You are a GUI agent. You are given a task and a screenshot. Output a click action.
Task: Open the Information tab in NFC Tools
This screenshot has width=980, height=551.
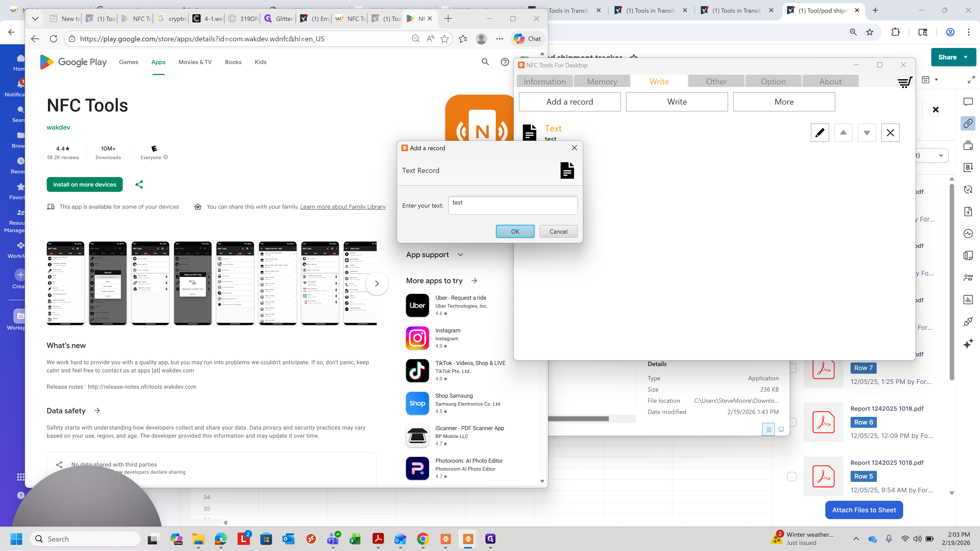pyautogui.click(x=545, y=81)
